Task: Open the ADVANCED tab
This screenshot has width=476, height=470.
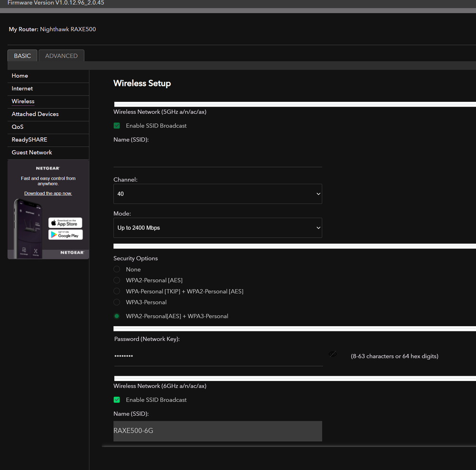Action: 61,56
